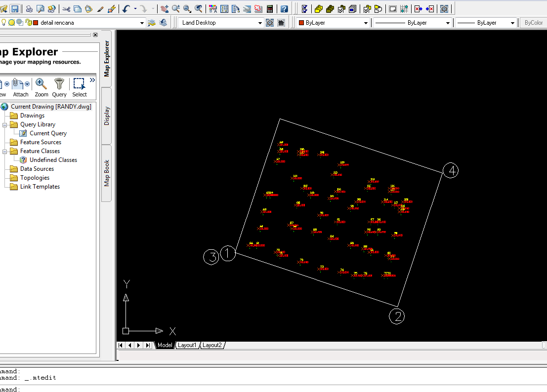Open the DesignCenter icon
The height and width of the screenshot is (392, 547).
[224, 9]
